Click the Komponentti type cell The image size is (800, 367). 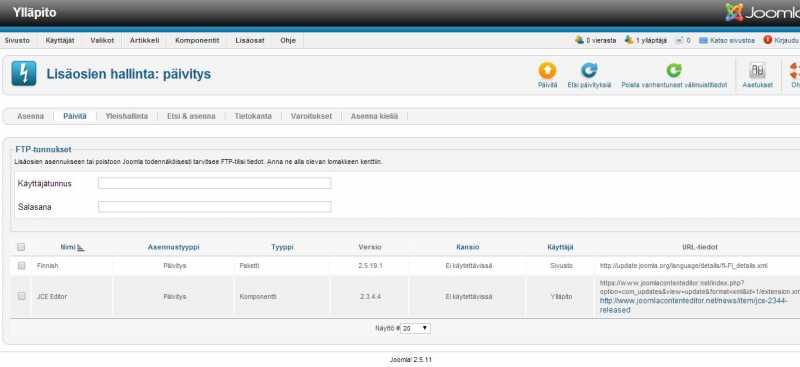coord(258,296)
